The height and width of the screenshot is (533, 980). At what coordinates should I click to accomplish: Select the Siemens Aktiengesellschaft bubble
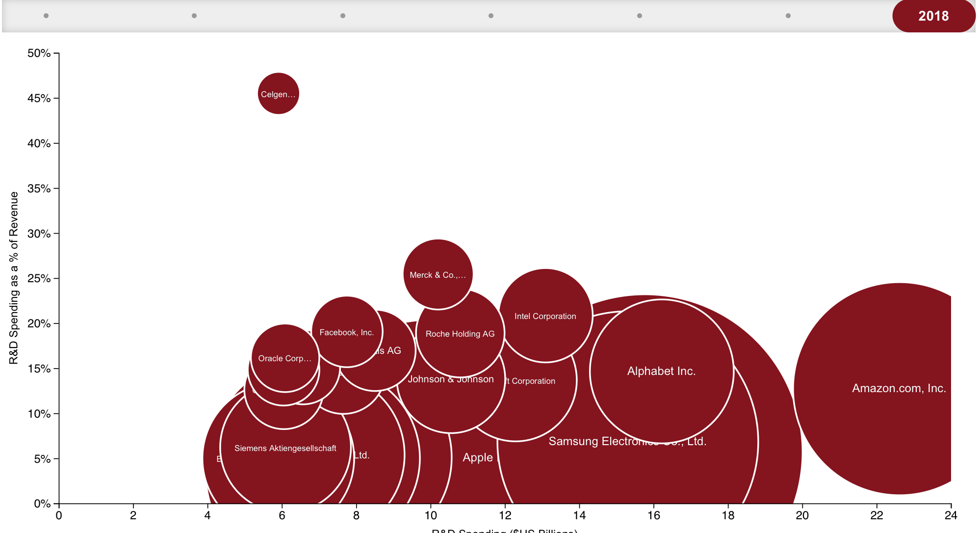click(x=285, y=448)
